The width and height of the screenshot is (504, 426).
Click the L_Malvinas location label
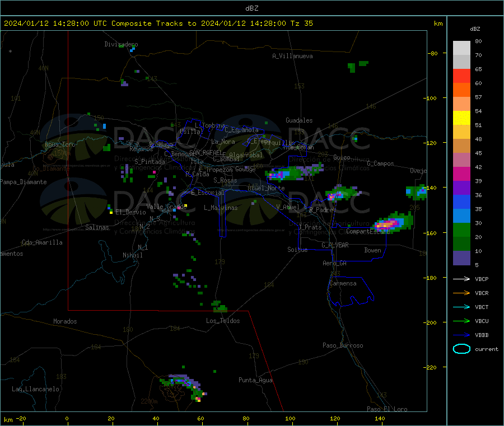pos(221,208)
